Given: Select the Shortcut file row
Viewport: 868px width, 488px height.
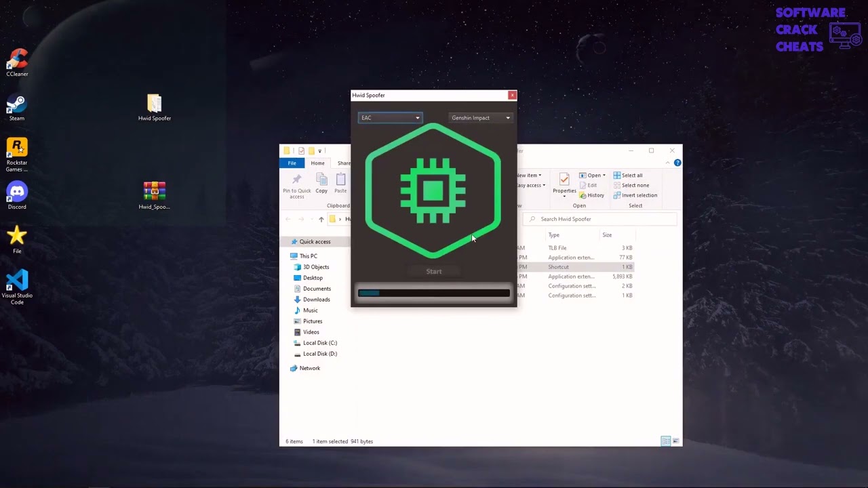Looking at the screenshot, I should click(576, 267).
